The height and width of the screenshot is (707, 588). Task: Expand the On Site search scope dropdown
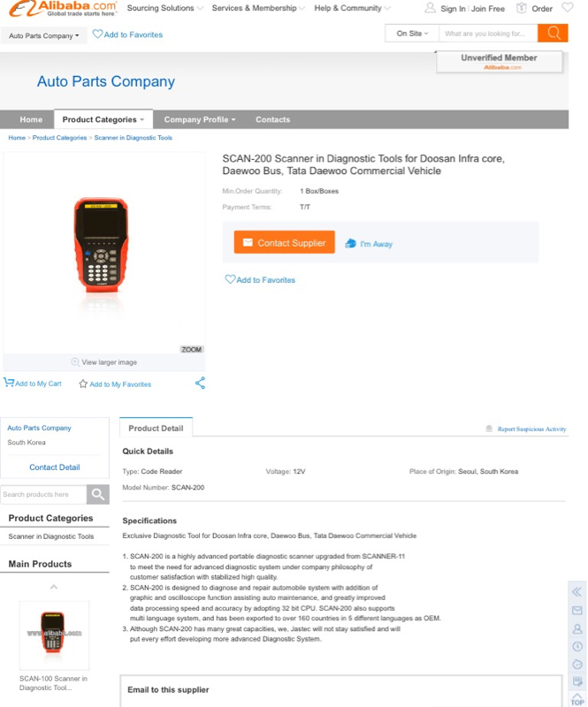(x=412, y=34)
